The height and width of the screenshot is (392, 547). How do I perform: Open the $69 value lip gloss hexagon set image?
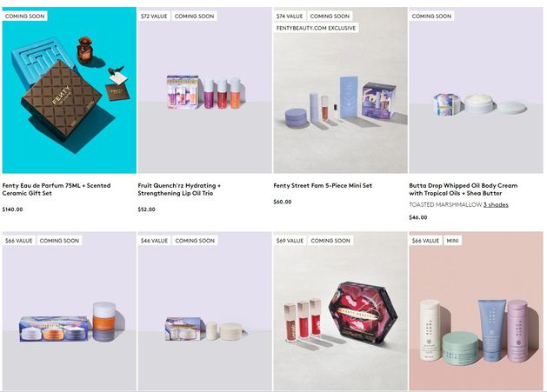(x=341, y=311)
